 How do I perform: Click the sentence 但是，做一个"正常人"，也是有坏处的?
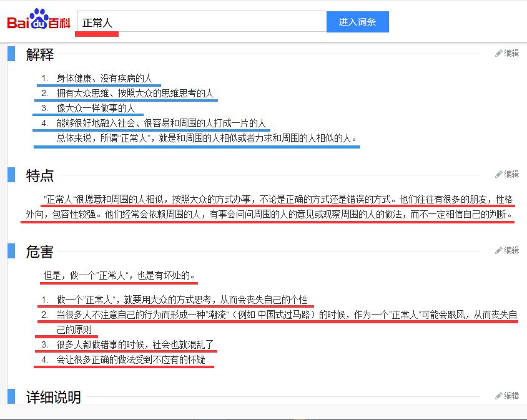(x=119, y=275)
